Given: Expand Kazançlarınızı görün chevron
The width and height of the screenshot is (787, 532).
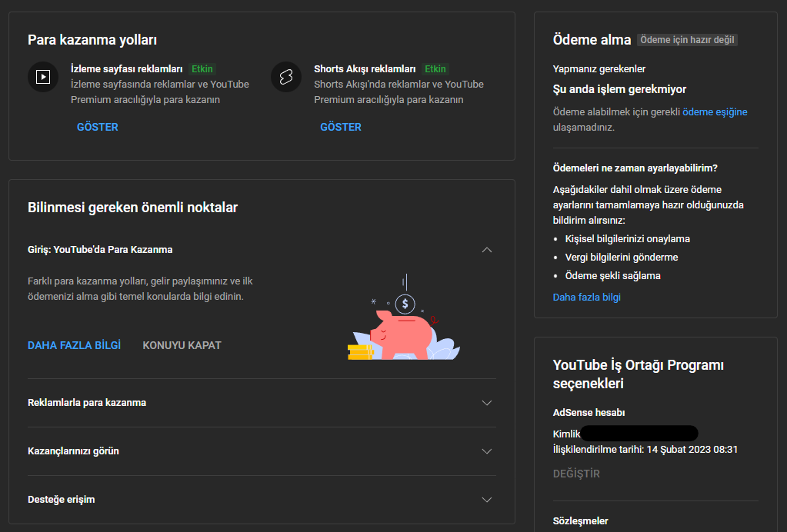Looking at the screenshot, I should pyautogui.click(x=487, y=451).
